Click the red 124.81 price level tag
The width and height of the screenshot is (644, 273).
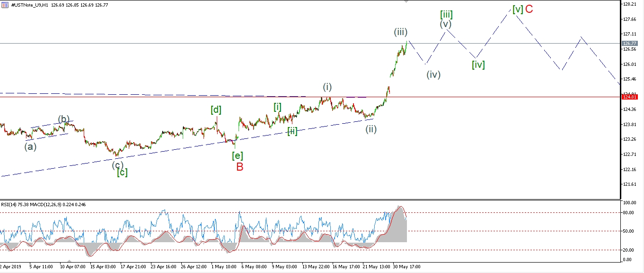point(631,97)
